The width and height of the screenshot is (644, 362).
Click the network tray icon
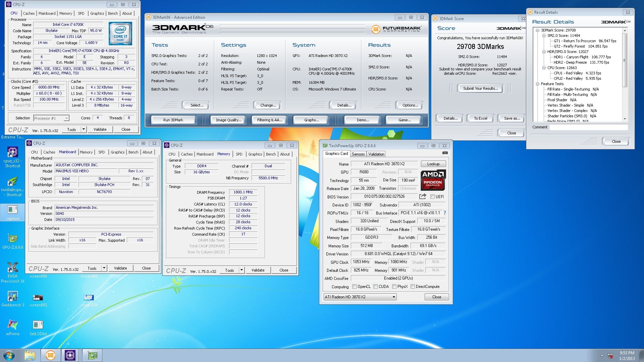[610, 356]
